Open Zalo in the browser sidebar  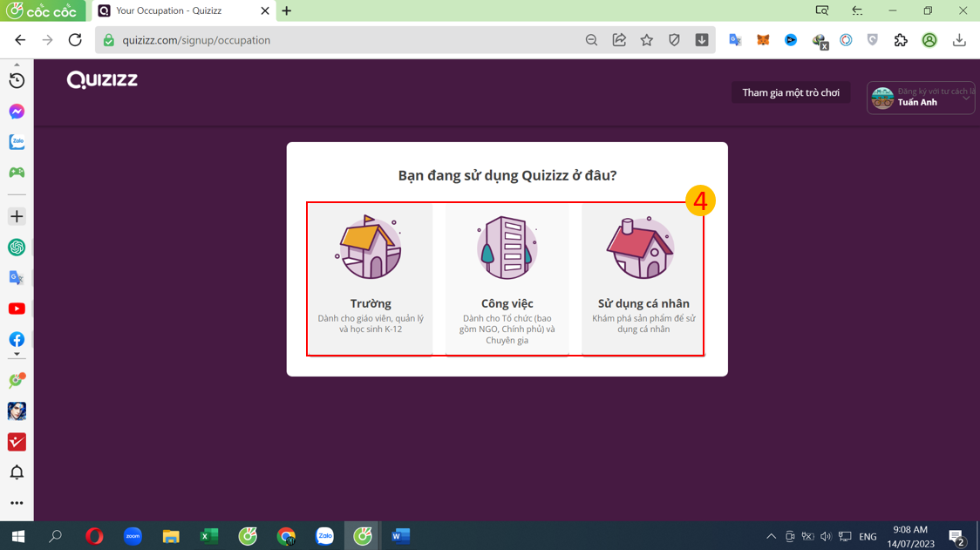click(17, 142)
